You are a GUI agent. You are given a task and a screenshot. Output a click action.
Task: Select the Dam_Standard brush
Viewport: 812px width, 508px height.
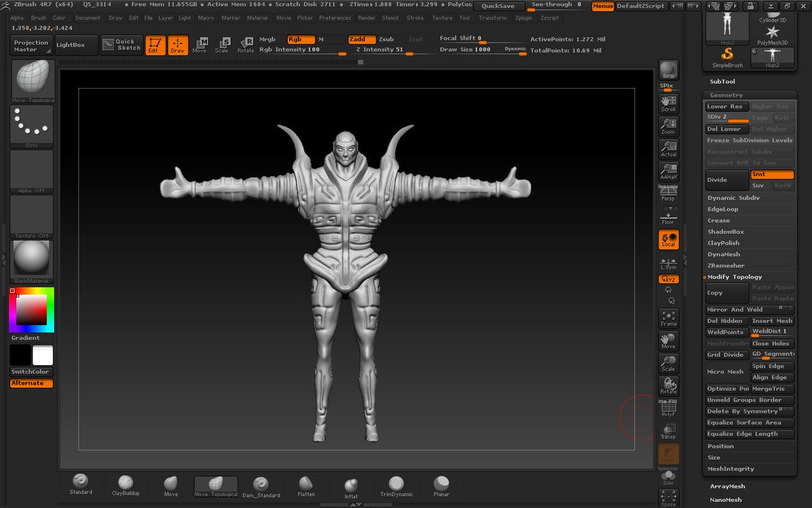point(261,486)
